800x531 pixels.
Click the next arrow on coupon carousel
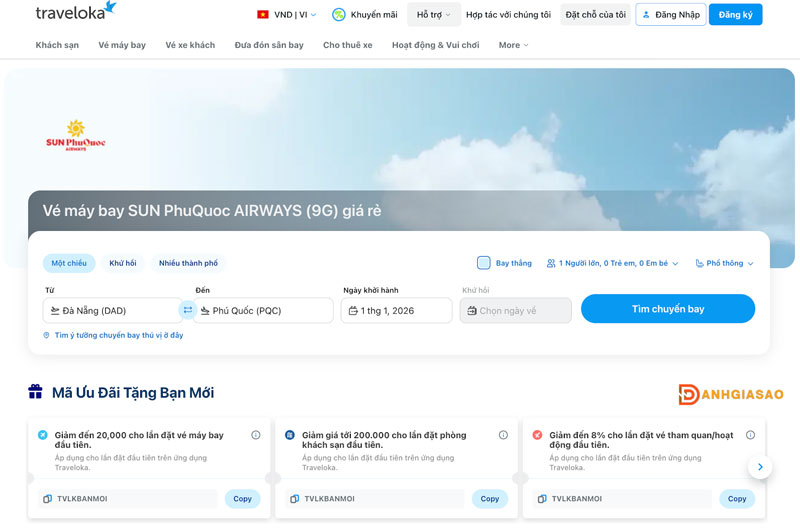click(760, 467)
